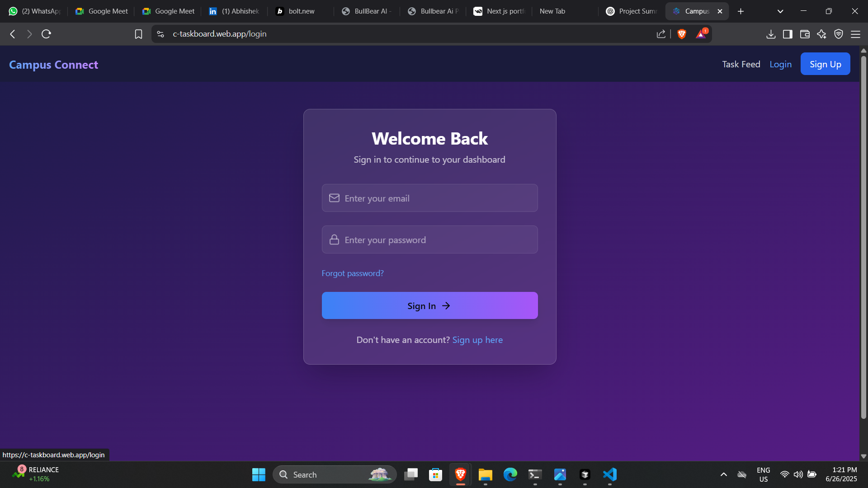Click the battery icon in system tray
This screenshot has width=868, height=488.
click(812, 474)
